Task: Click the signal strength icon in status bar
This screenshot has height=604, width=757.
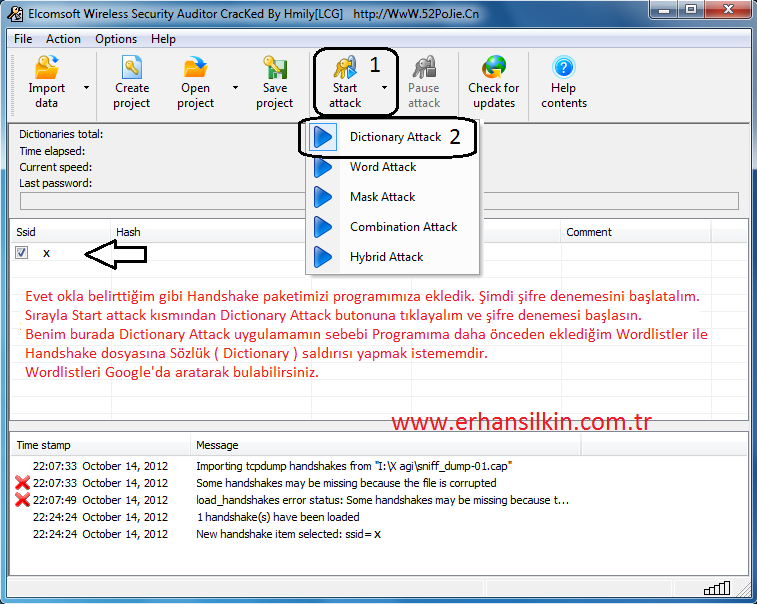Action: [x=717, y=588]
